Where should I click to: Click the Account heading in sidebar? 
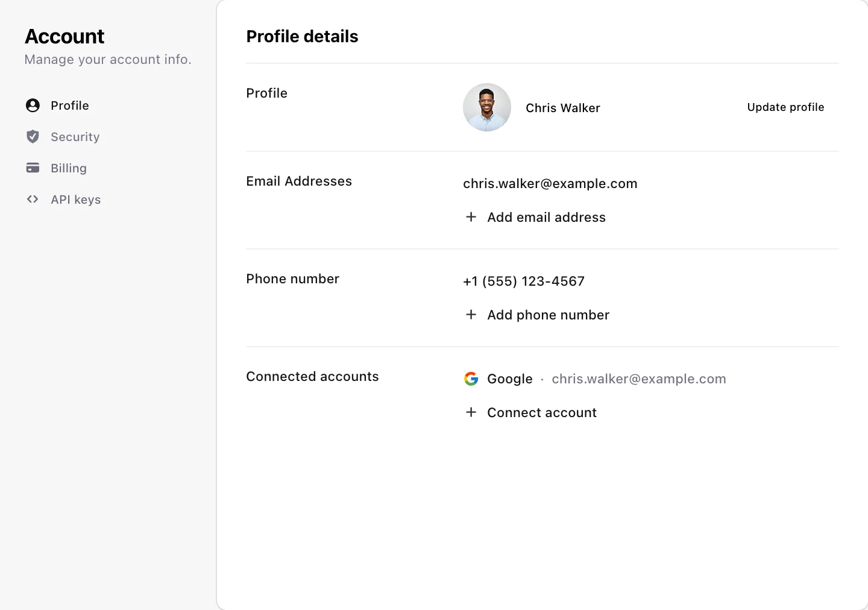(x=64, y=37)
